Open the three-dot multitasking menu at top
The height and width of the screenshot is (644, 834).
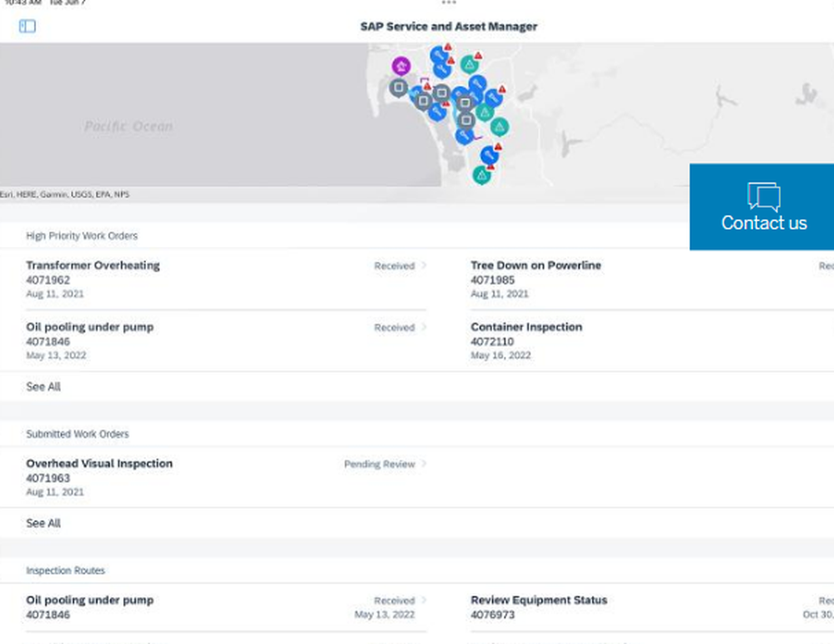pos(449,3)
